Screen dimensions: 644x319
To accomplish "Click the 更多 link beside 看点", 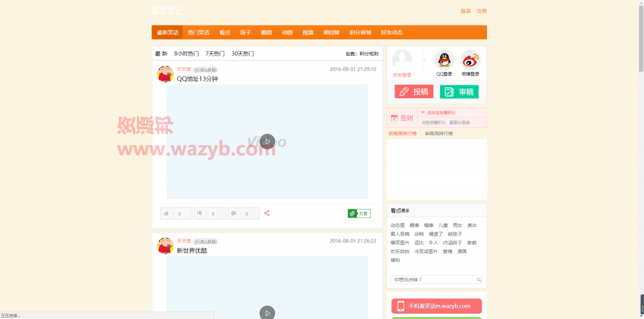I will tap(405, 211).
